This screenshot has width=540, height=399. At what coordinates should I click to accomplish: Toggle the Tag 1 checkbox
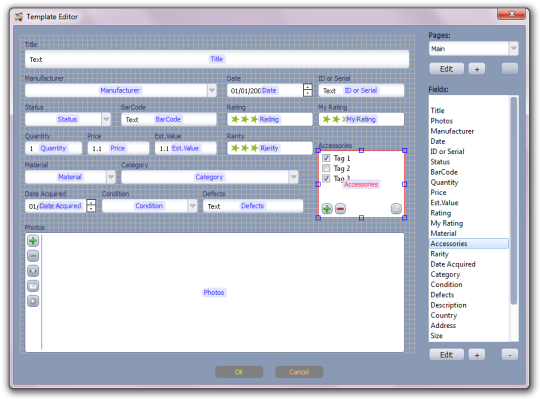(x=326, y=158)
